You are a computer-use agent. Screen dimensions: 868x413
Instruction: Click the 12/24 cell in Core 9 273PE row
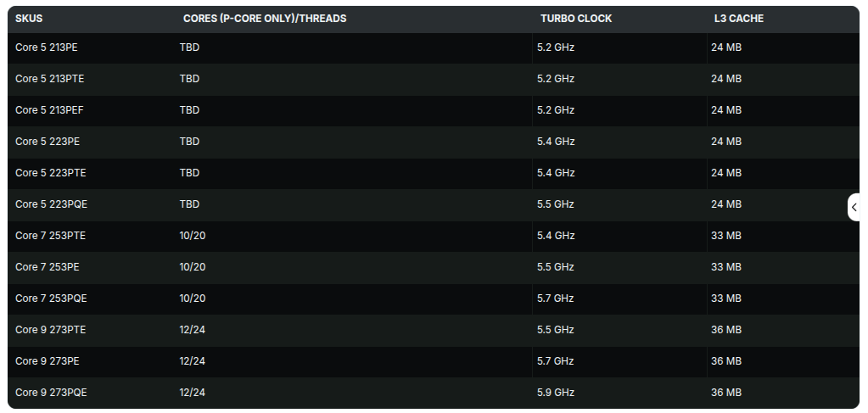(x=193, y=361)
